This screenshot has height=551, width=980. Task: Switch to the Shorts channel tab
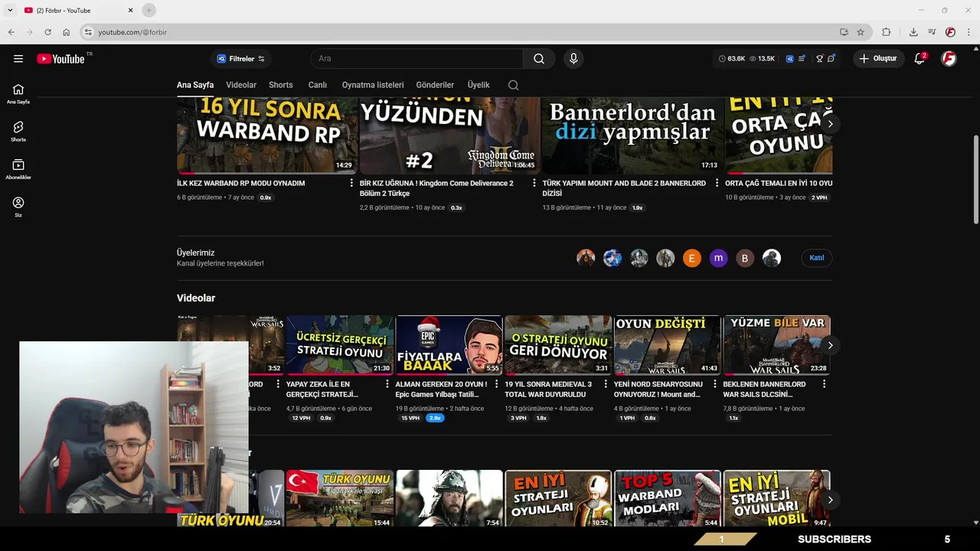point(281,85)
